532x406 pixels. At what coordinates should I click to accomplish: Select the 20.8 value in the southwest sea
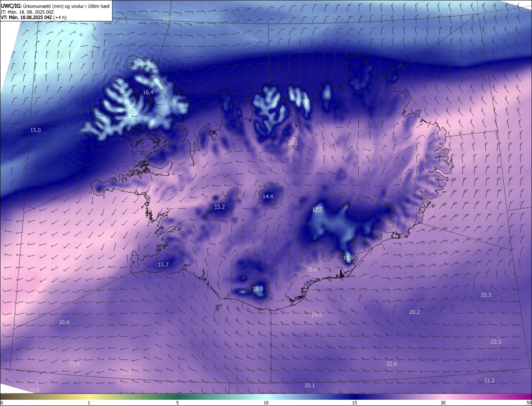pos(64,323)
